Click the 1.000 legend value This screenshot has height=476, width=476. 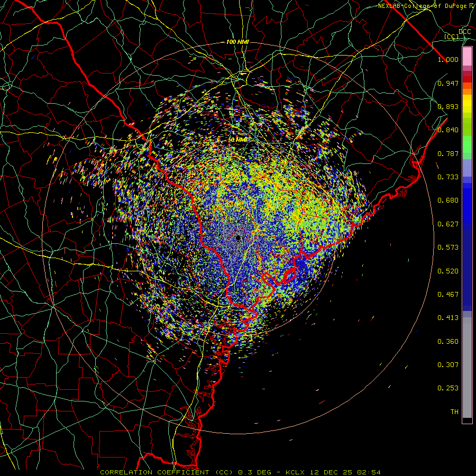point(448,59)
